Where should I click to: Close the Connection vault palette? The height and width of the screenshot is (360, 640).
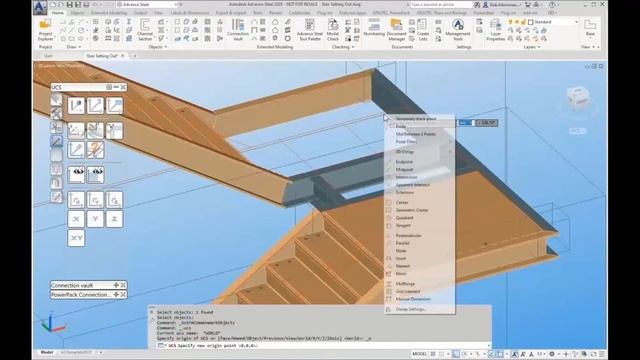123,285
